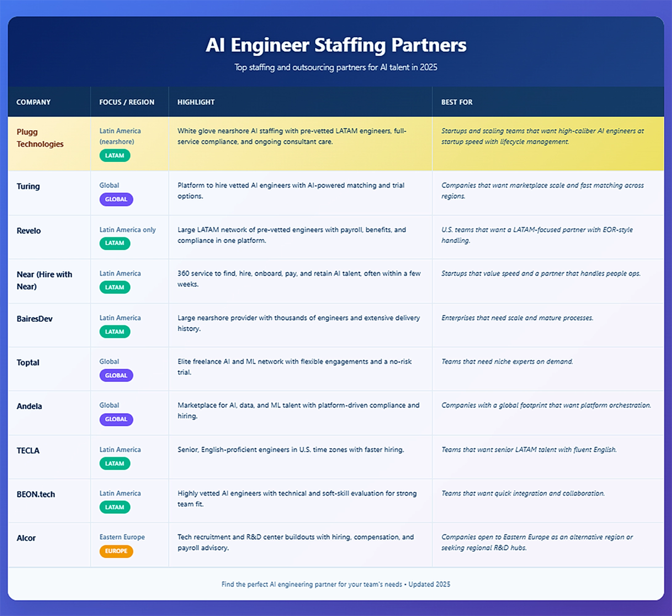The width and height of the screenshot is (672, 616).
Task: Click '360 service to find, hire' highlight
Action: coord(299,278)
